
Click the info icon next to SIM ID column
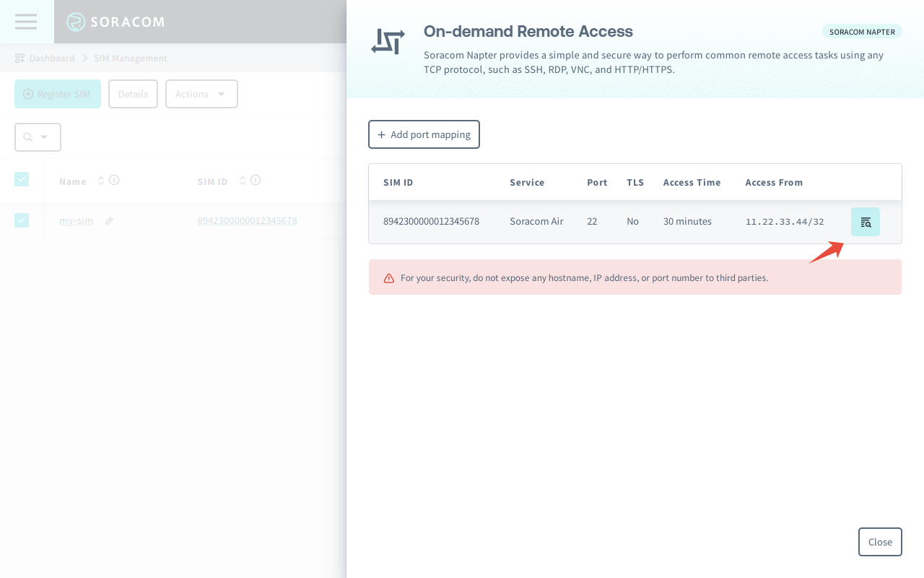coord(255,180)
